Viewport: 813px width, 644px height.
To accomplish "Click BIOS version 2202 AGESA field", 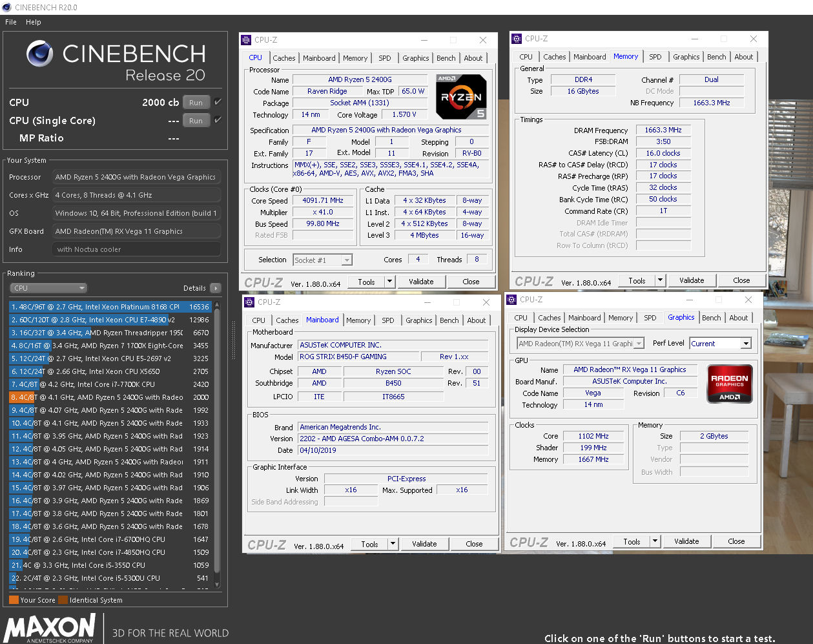I will pos(393,439).
